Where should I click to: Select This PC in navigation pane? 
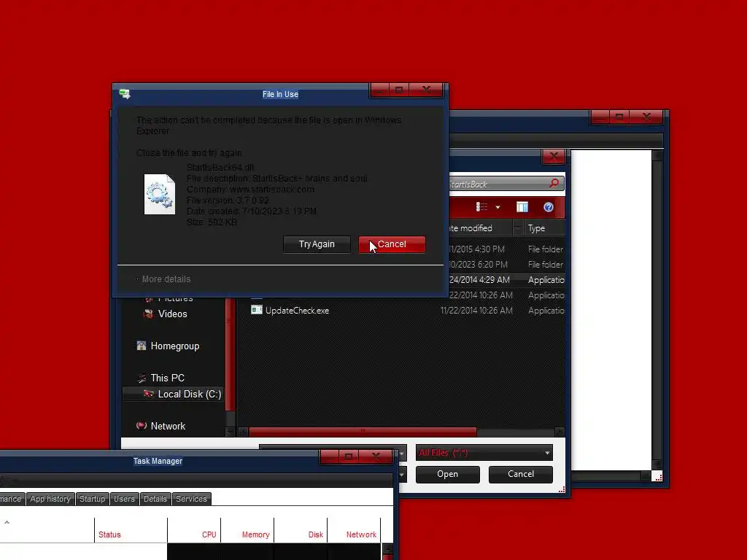167,378
